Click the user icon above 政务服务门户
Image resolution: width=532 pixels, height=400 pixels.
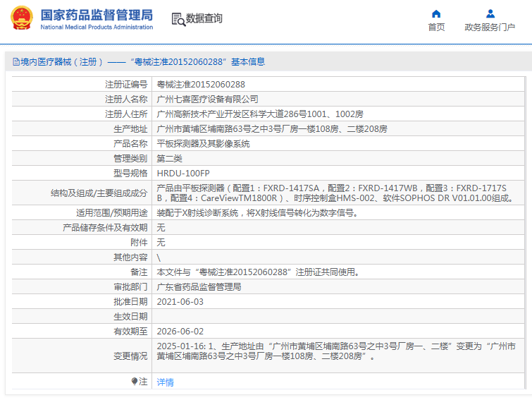(x=490, y=14)
